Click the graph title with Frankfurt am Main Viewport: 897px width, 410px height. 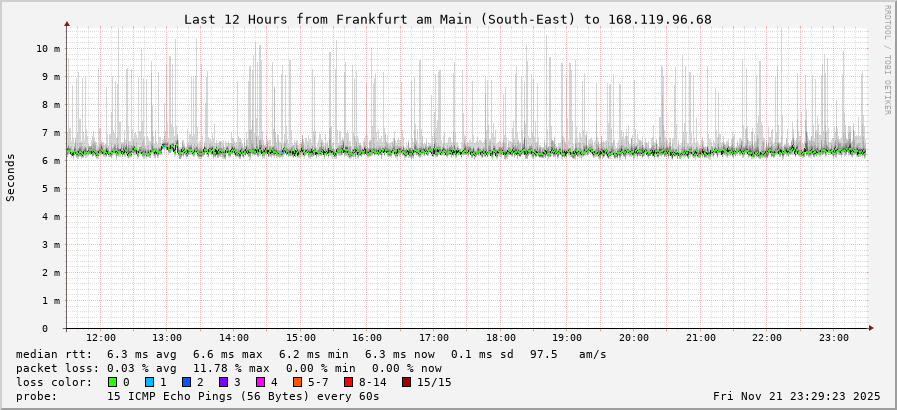(448, 19)
